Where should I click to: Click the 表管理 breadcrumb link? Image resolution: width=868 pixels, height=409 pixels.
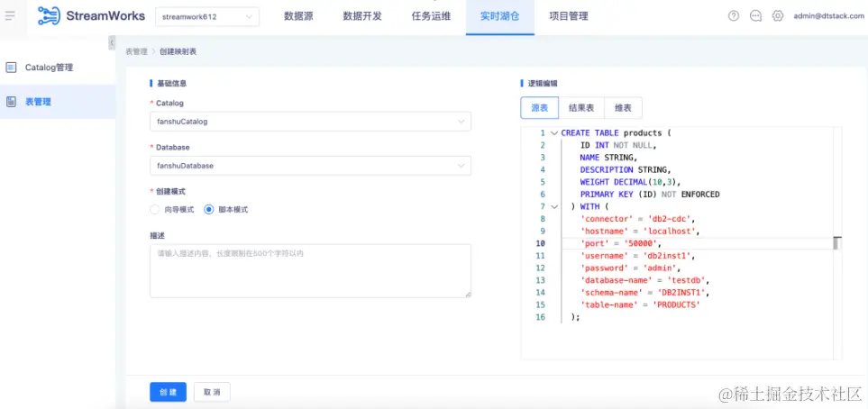pyautogui.click(x=136, y=51)
